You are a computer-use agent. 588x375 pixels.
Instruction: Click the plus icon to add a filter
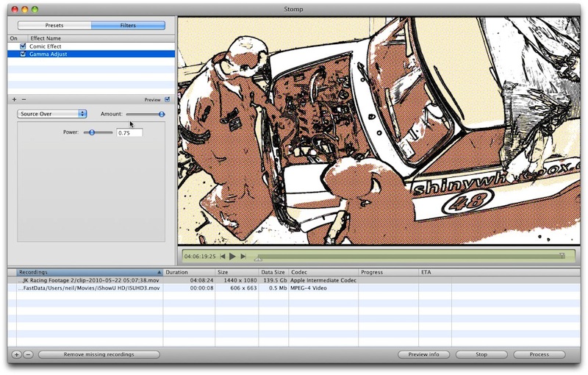pos(14,99)
